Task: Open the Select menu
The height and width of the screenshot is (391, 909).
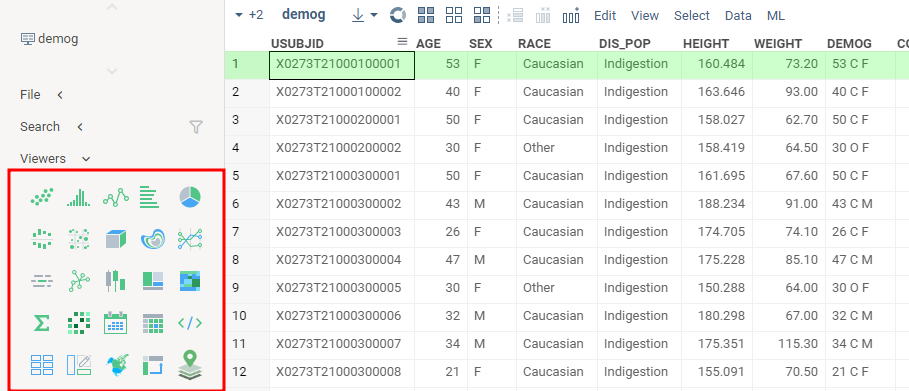Action: pos(692,16)
